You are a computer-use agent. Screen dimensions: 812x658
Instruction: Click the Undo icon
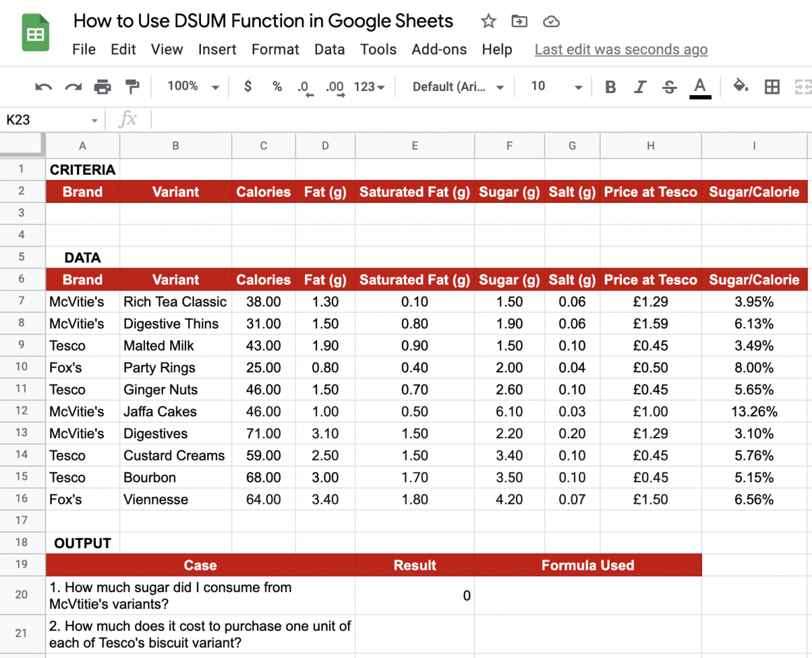click(43, 86)
